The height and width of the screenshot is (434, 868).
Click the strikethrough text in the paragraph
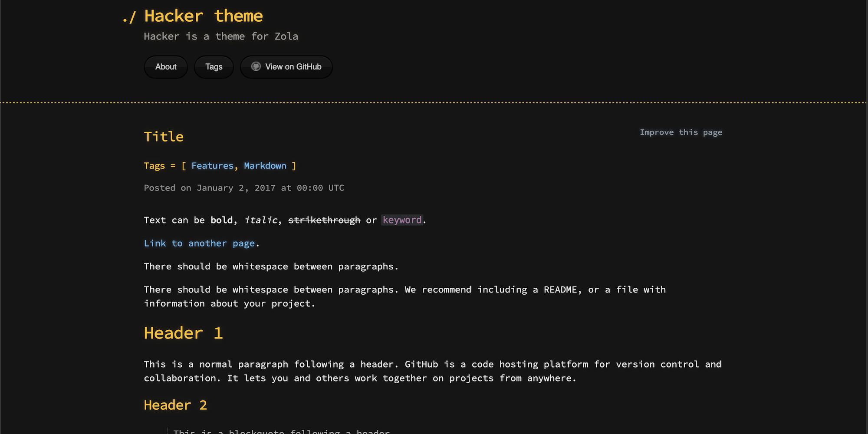(x=324, y=220)
